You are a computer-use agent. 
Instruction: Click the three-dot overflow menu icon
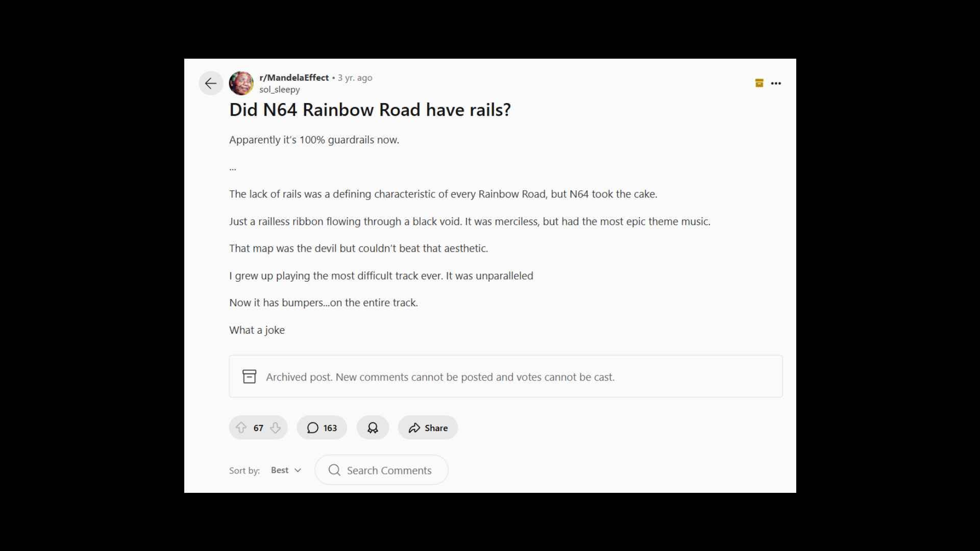pos(776,83)
